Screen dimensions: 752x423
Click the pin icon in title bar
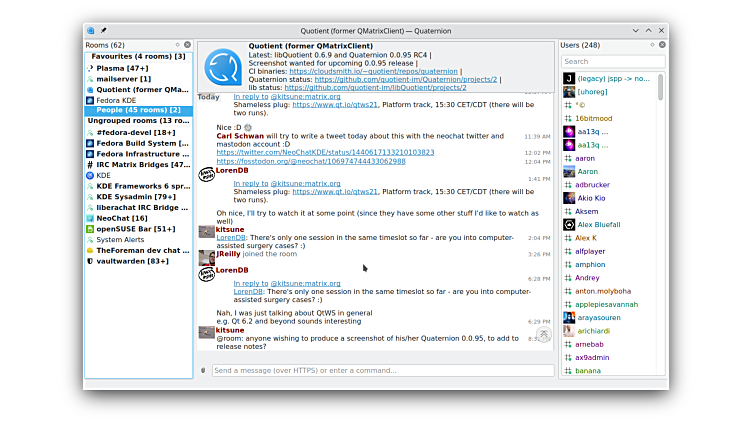click(104, 30)
